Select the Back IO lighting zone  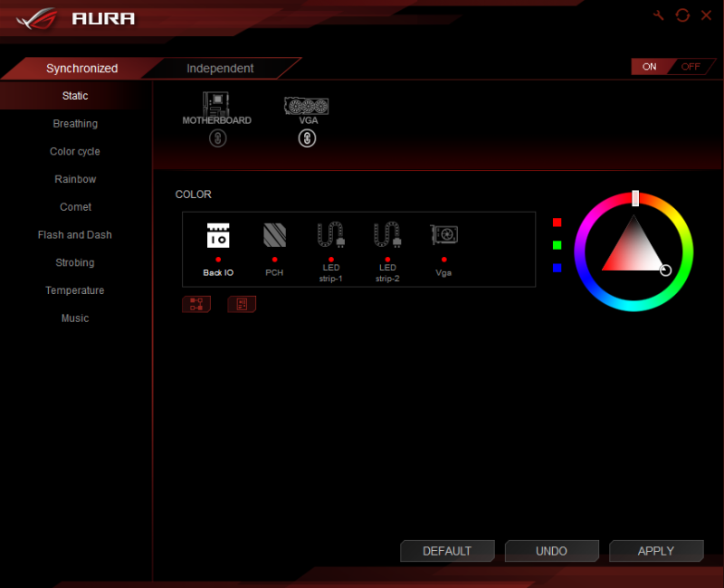pyautogui.click(x=218, y=250)
